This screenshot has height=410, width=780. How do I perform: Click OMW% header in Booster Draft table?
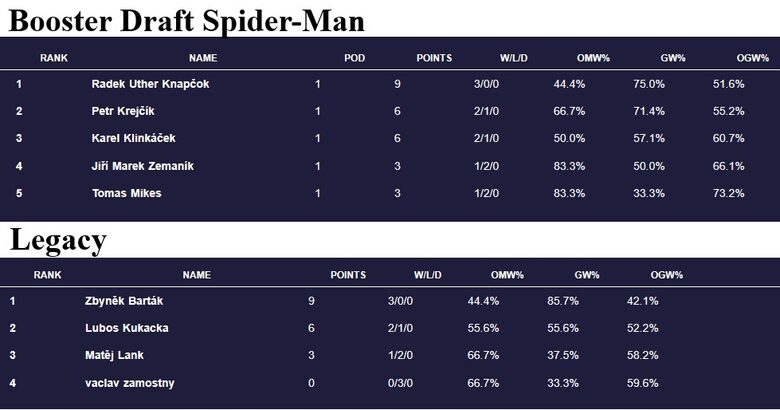pyautogui.click(x=568, y=58)
